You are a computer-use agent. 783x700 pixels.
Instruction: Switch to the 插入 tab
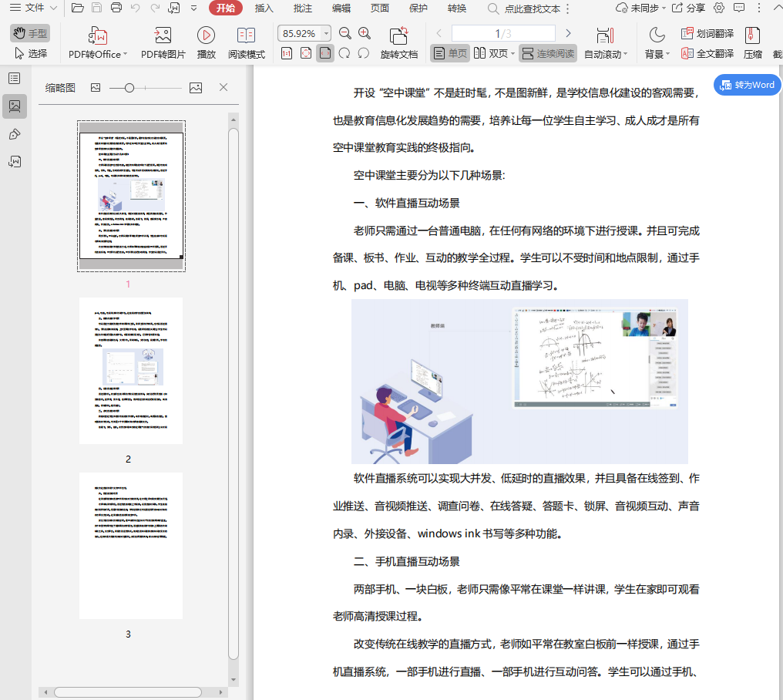point(264,8)
